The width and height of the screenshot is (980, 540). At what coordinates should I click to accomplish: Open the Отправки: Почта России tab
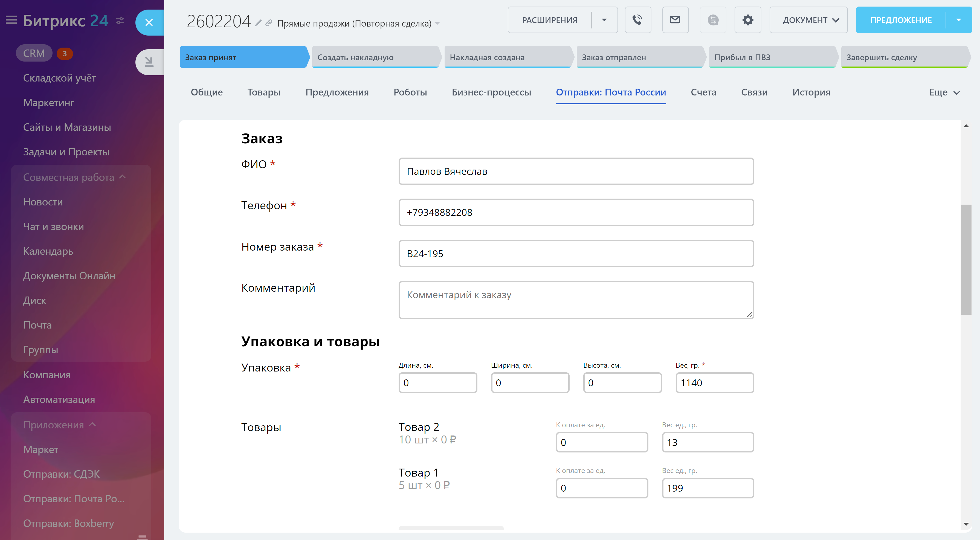[x=611, y=92]
